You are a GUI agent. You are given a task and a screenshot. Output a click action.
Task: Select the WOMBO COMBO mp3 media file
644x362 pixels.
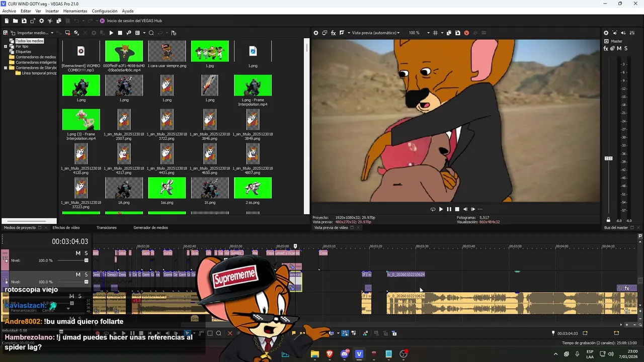[81, 51]
